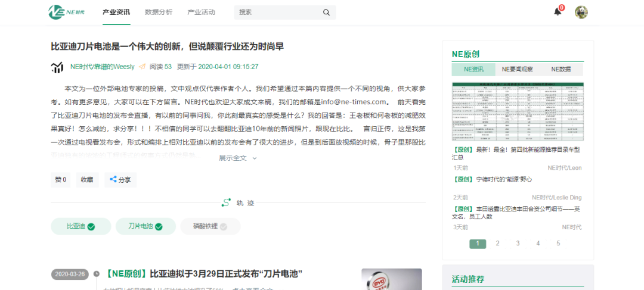Toggle the 比亚迪 tag checkmark
Image resolution: width=644 pixels, height=290 pixels.
tap(91, 226)
